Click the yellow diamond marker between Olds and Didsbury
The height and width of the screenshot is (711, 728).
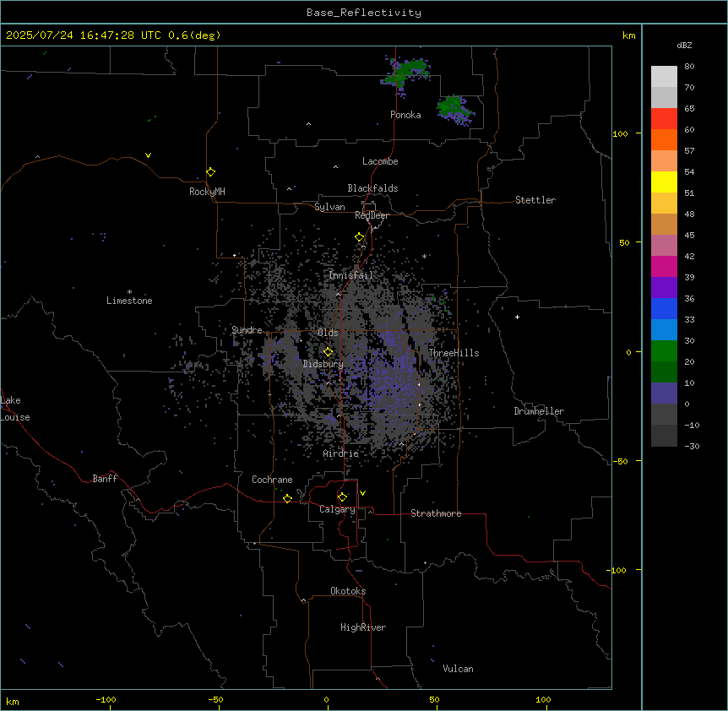click(x=329, y=352)
